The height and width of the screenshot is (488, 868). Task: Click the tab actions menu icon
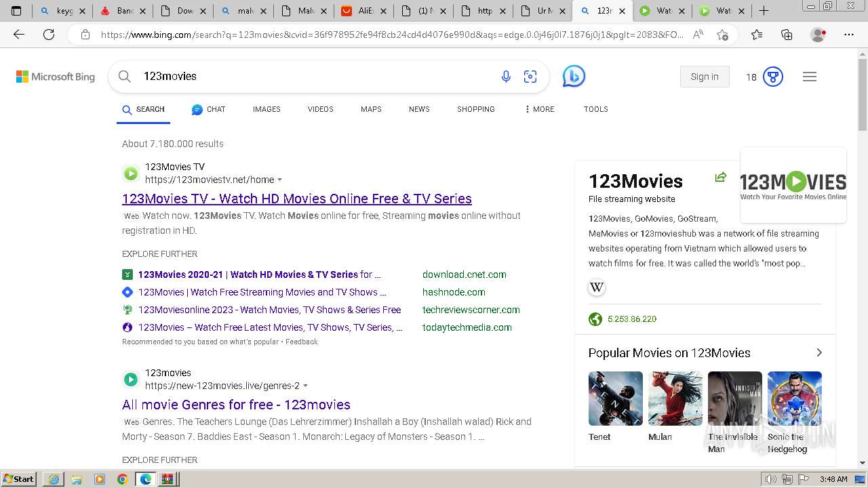point(16,11)
